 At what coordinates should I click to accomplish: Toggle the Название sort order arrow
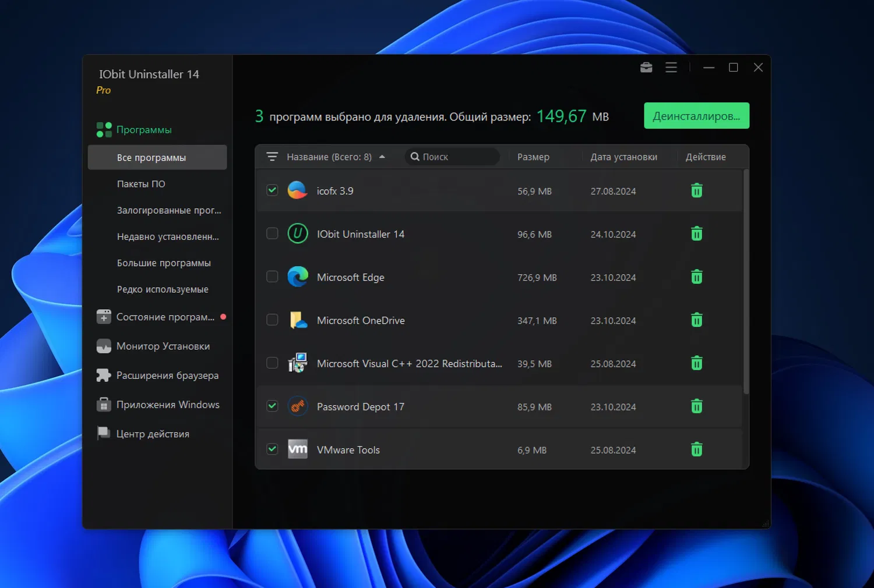click(382, 157)
